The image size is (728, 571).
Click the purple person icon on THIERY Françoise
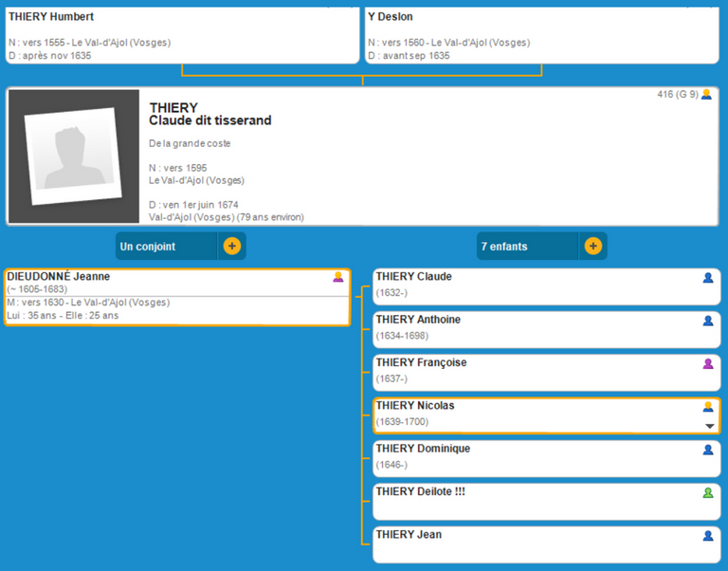coord(707,363)
